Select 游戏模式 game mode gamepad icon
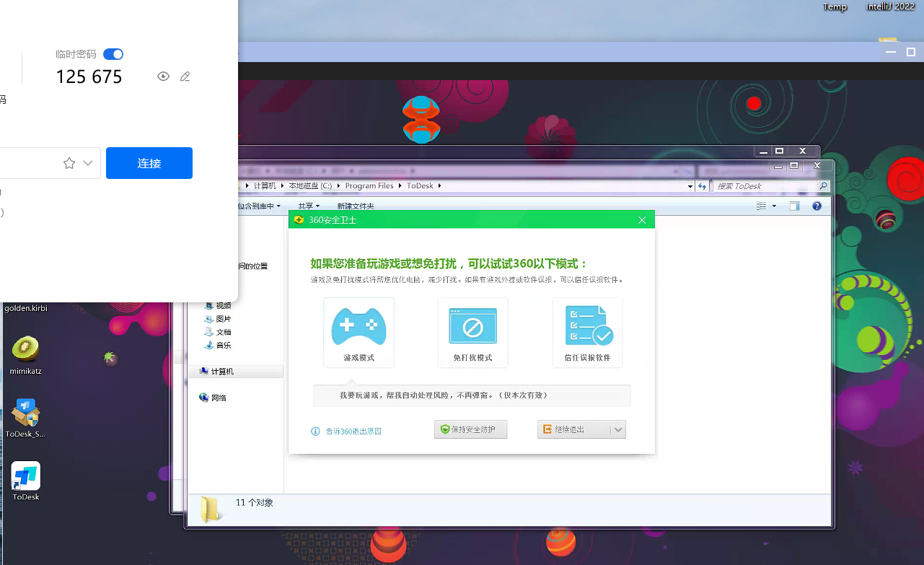924x565 pixels. (358, 327)
